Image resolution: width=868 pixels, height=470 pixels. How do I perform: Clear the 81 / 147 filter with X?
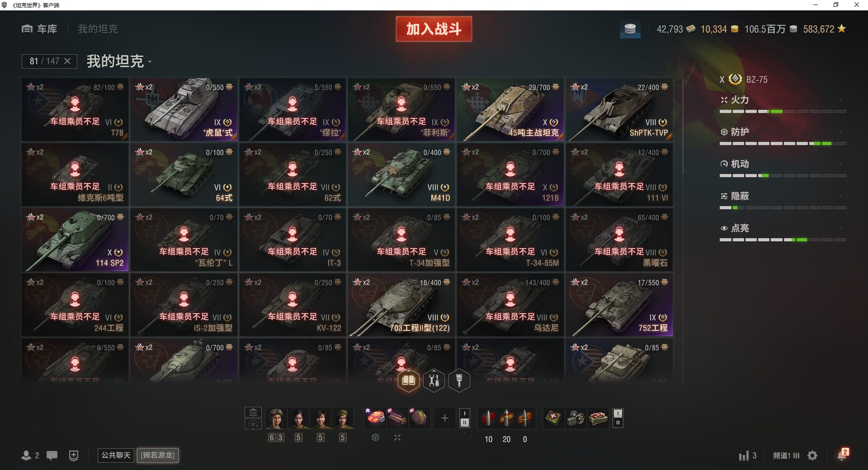pos(67,61)
